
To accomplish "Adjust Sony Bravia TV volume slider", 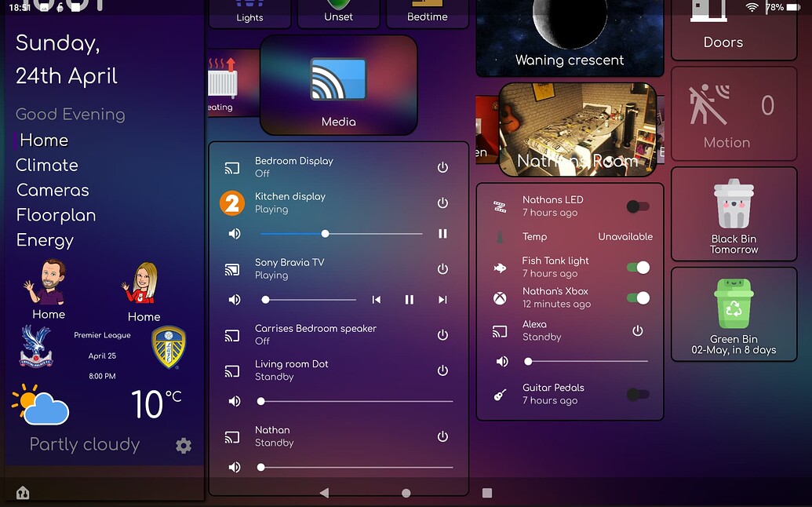I will [308, 299].
